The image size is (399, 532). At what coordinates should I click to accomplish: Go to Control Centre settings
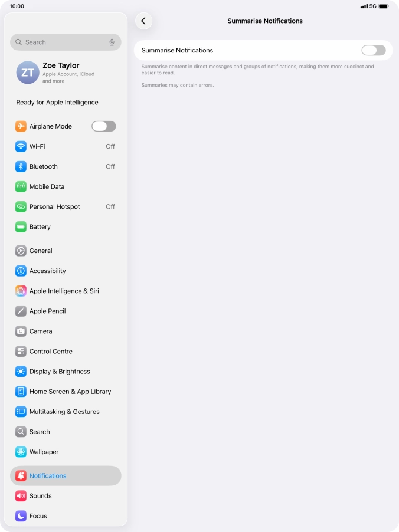pyautogui.click(x=51, y=352)
